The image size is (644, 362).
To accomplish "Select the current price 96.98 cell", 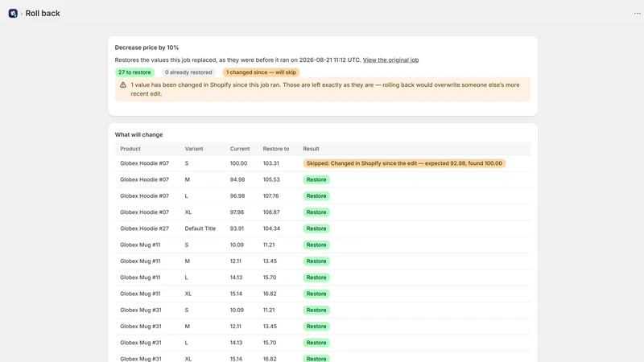I will pyautogui.click(x=237, y=196).
